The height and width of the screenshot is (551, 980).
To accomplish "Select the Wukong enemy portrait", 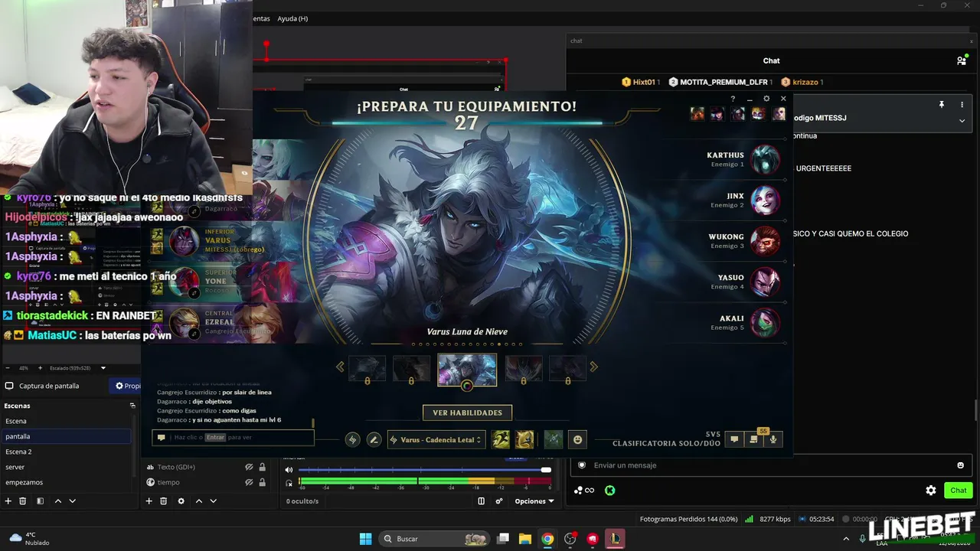I will coord(765,241).
